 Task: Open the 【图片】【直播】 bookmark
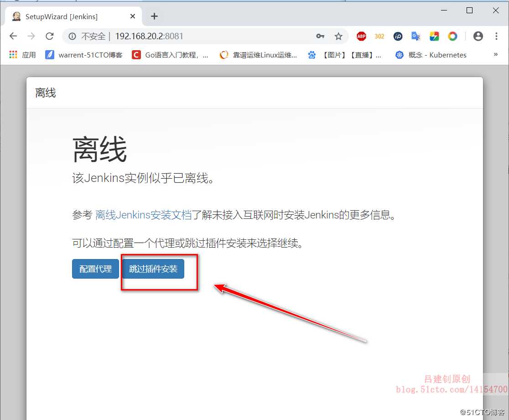coord(345,55)
